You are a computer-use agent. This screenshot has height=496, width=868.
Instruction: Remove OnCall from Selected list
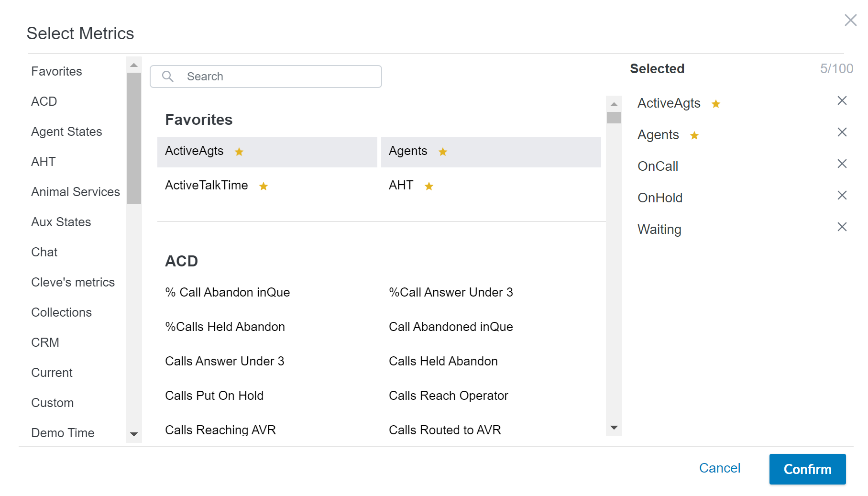click(842, 164)
